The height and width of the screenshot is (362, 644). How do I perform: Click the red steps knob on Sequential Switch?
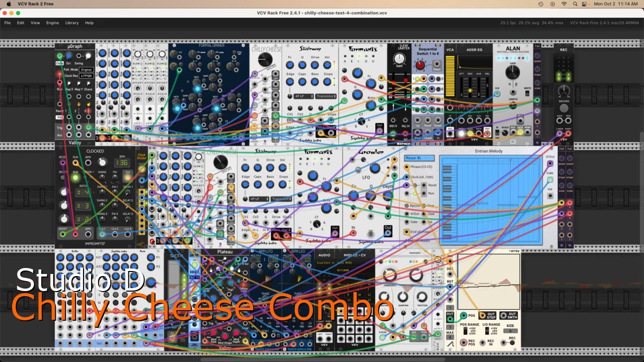coord(420,65)
